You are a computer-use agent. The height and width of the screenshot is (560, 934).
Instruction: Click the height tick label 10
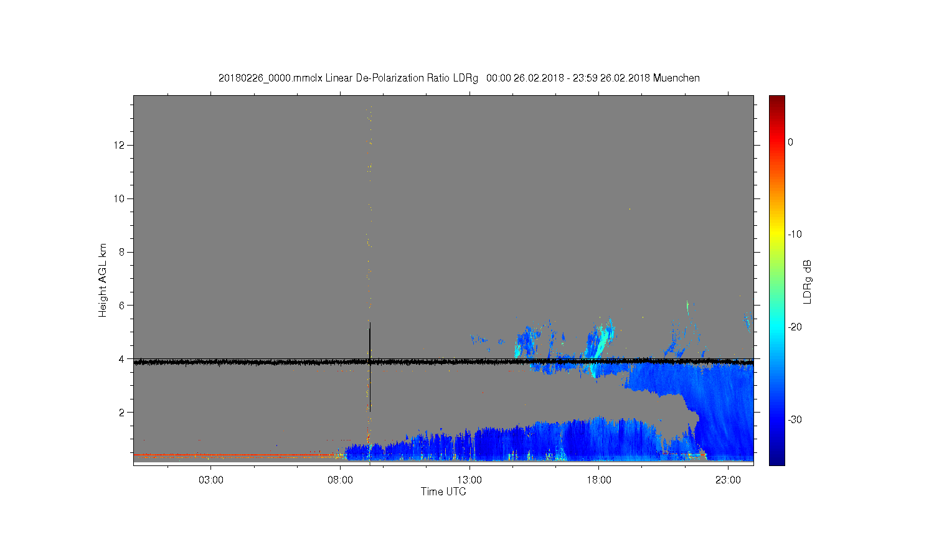[120, 198]
